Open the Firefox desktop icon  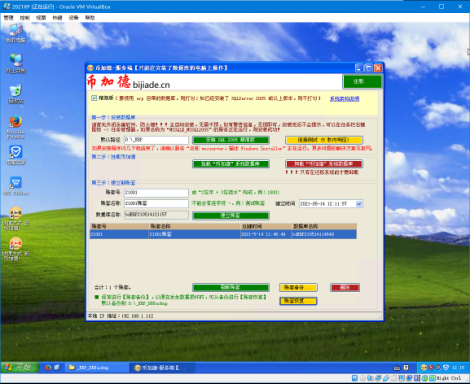click(x=15, y=127)
